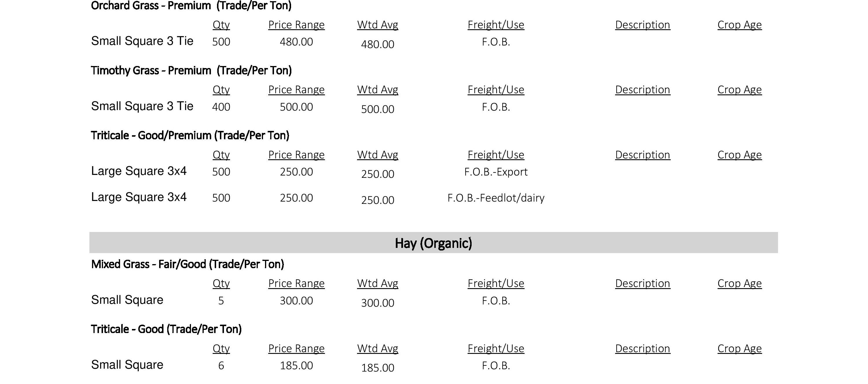Screen dimensions: 868x384
Task: Click the Hay (Organic) section header
Action: 433,243
